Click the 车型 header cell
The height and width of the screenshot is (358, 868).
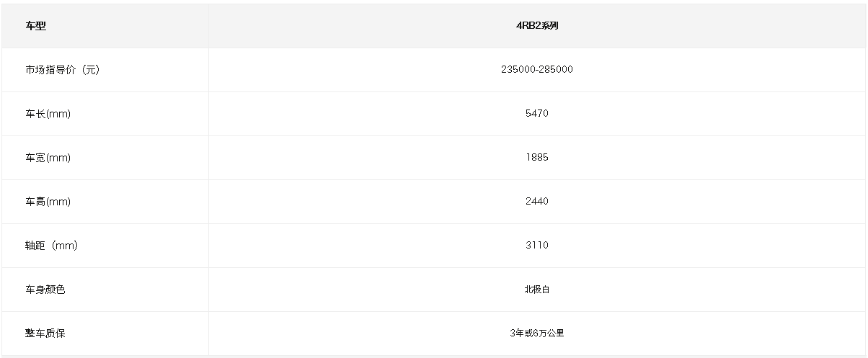pos(35,26)
